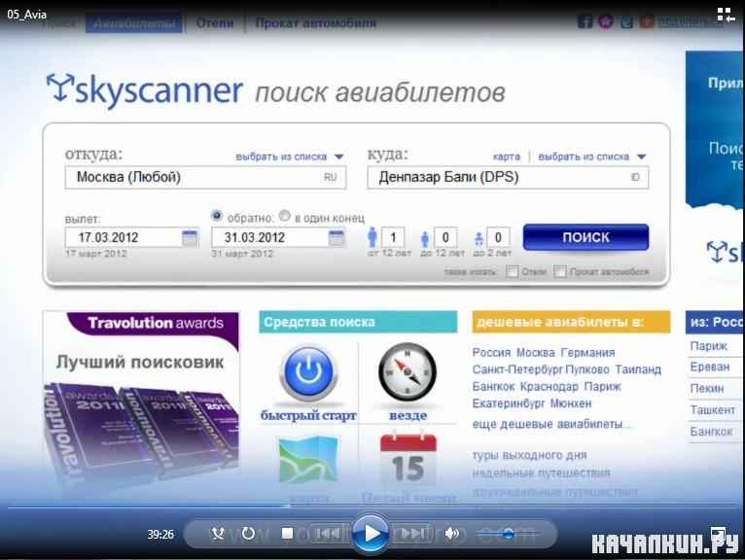Click the Facebook icon in top bar
Image resolution: width=745 pixels, height=560 pixels.
[x=585, y=21]
